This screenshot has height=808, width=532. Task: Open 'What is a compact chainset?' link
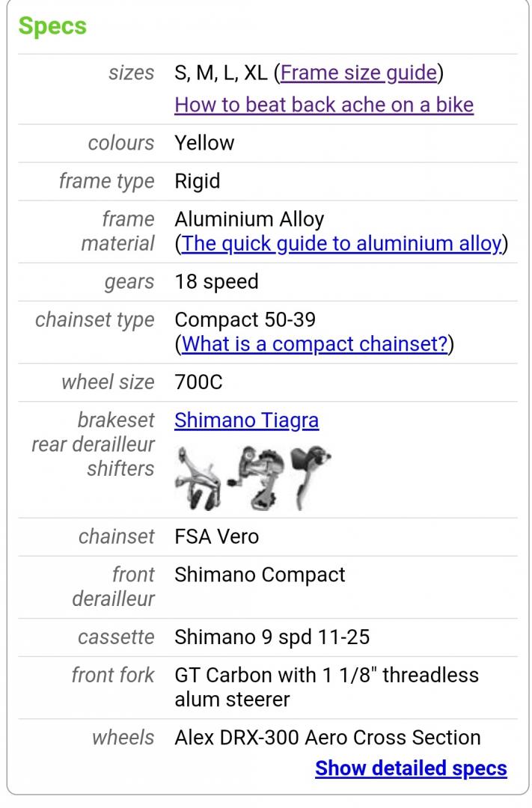314,343
